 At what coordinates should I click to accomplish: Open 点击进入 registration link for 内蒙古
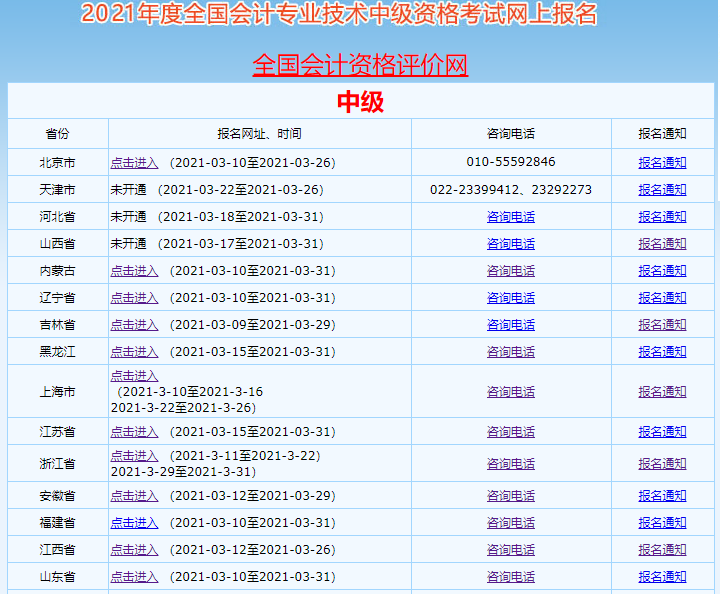(134, 271)
